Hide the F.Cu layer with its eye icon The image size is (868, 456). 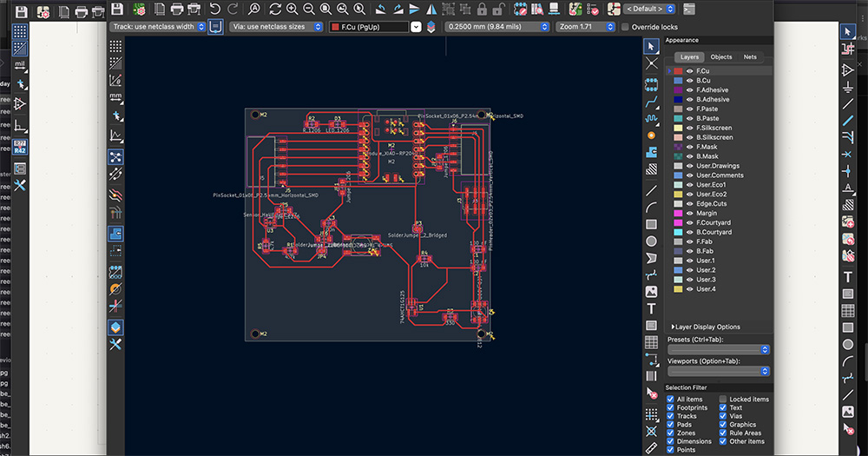[690, 71]
